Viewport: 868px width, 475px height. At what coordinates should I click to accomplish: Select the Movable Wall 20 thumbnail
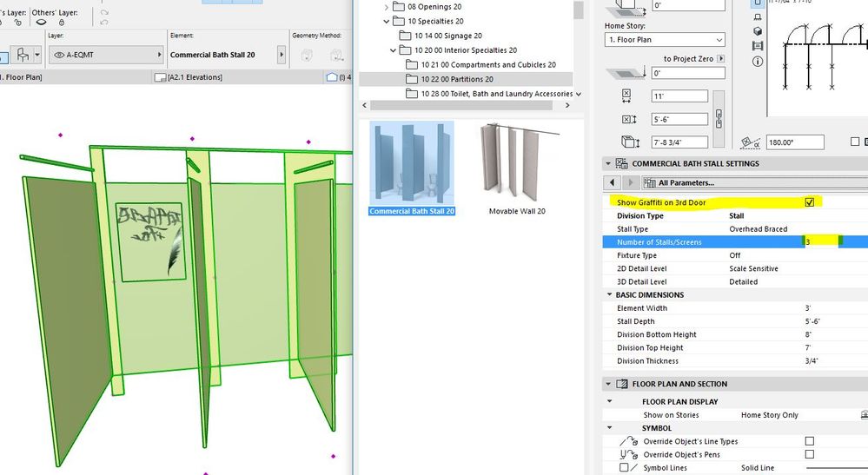pos(517,168)
